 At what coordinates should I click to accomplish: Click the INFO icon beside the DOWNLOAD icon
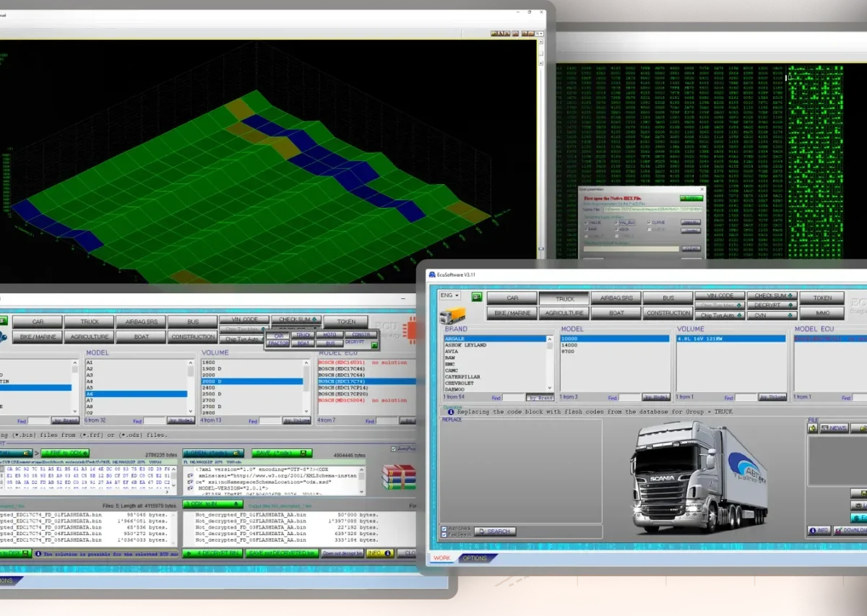[814, 530]
